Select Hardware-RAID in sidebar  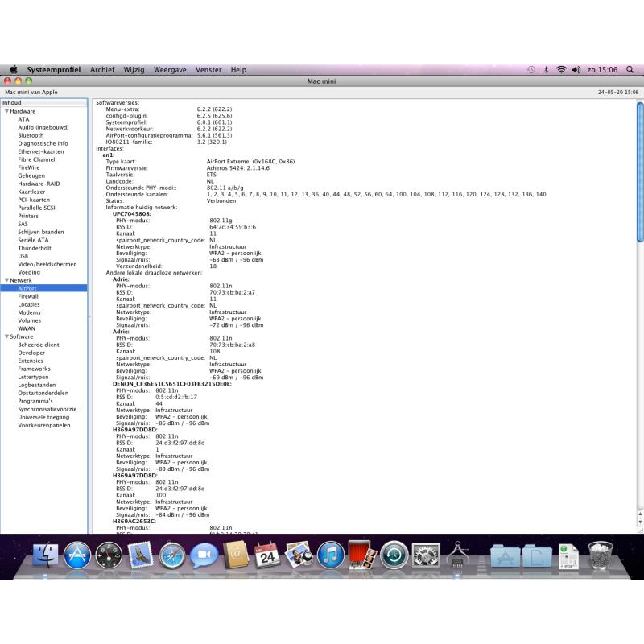pos(39,184)
